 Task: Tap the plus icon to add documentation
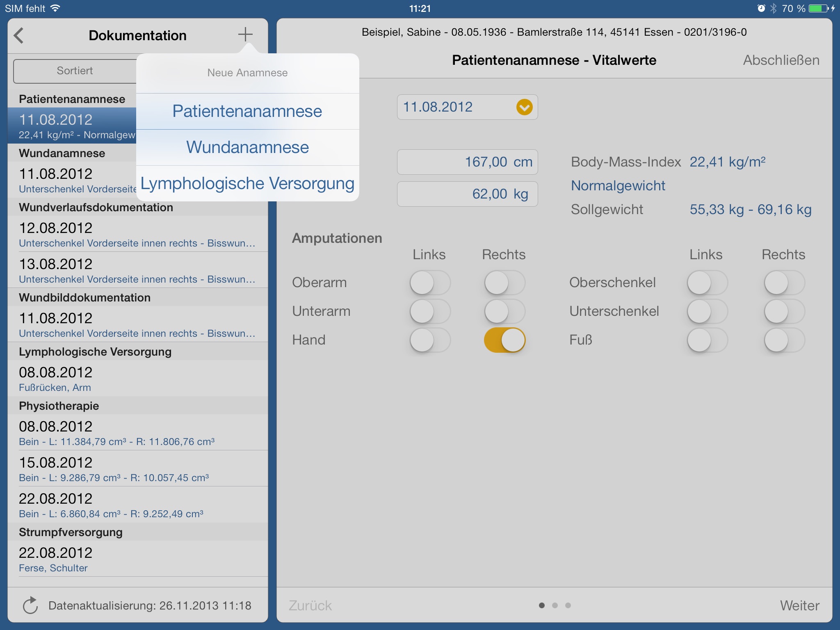(x=245, y=34)
